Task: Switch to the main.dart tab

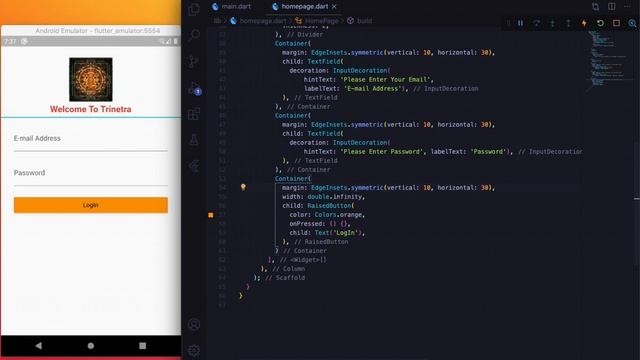Action: [232, 7]
